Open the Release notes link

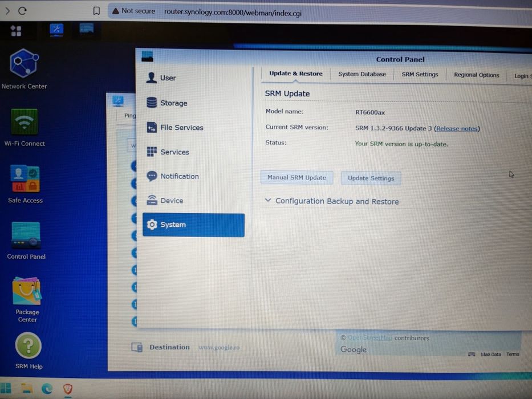[457, 129]
